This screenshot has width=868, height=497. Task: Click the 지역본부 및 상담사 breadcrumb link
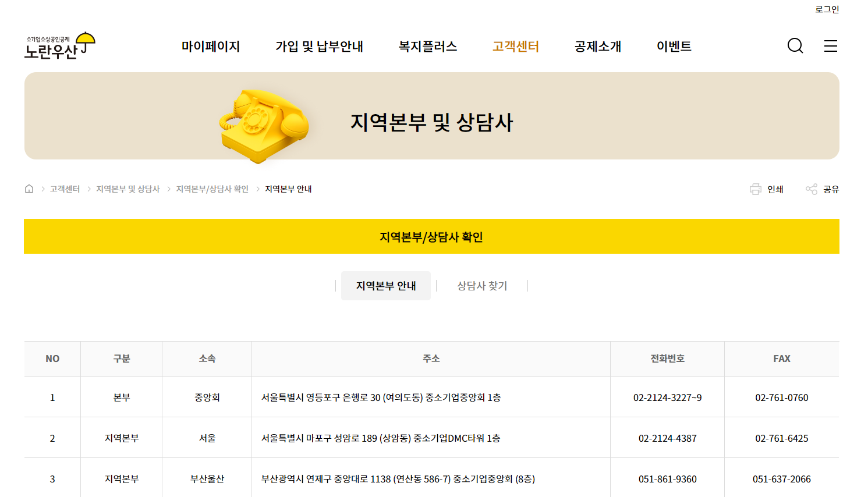(x=127, y=188)
